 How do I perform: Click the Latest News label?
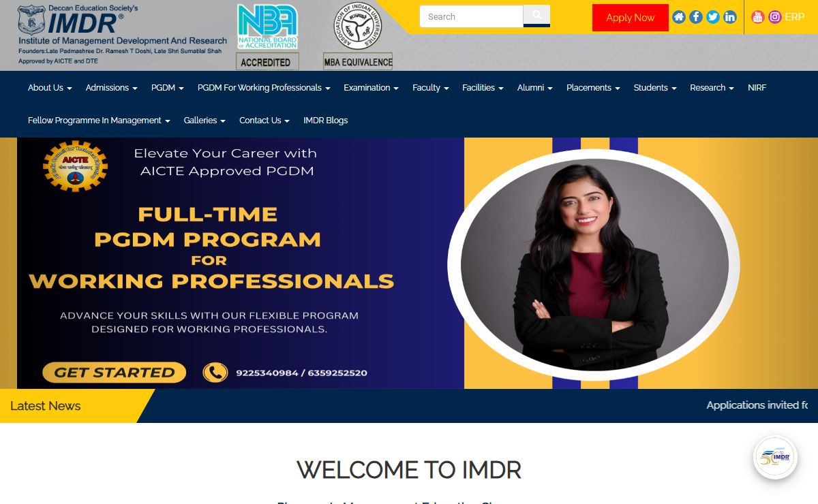click(x=46, y=406)
